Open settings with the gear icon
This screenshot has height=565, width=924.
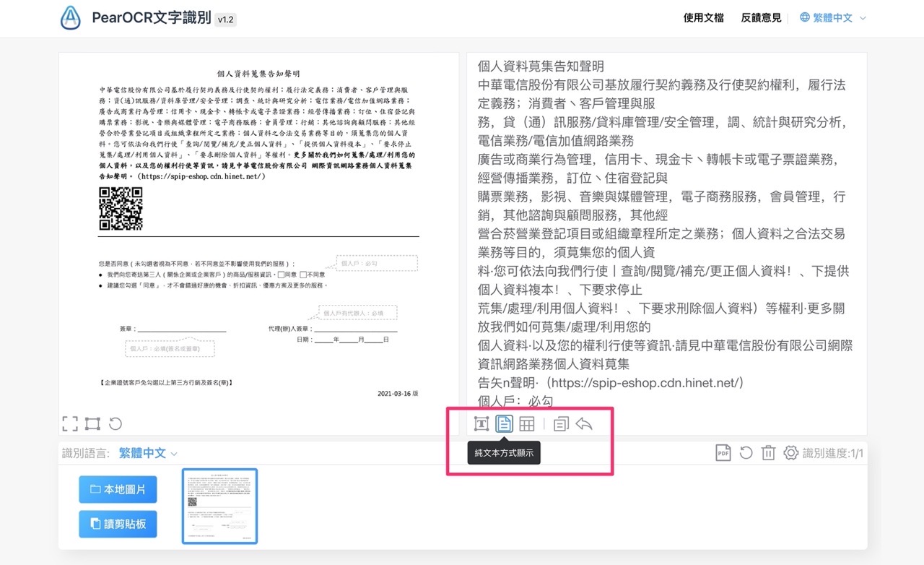tap(791, 453)
